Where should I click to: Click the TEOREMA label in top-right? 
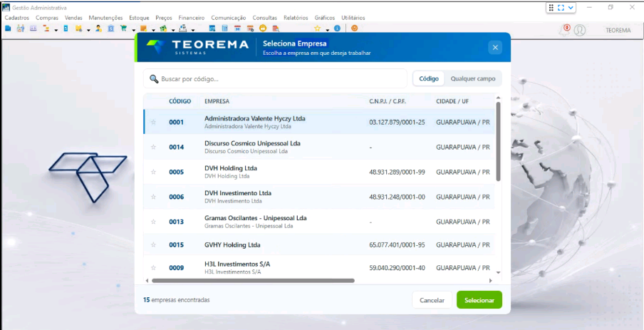(x=618, y=31)
